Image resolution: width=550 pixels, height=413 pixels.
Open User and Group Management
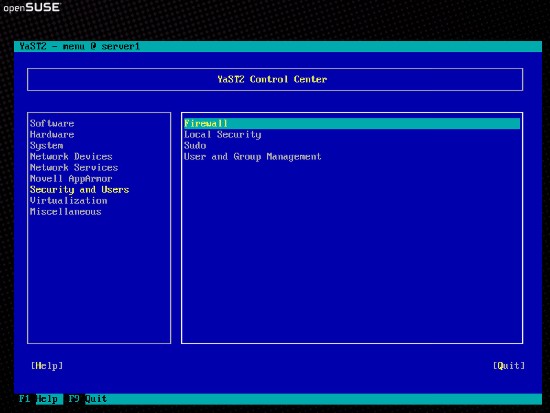(x=253, y=157)
